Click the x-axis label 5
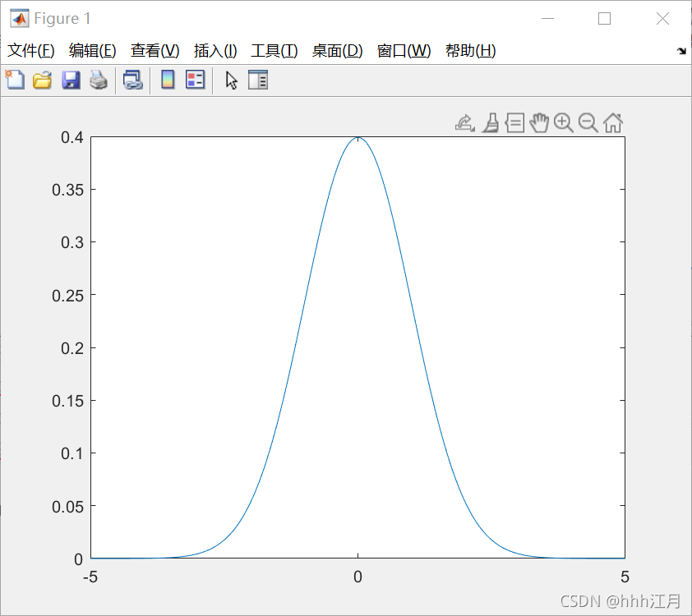The height and width of the screenshot is (616, 692). pos(625,577)
